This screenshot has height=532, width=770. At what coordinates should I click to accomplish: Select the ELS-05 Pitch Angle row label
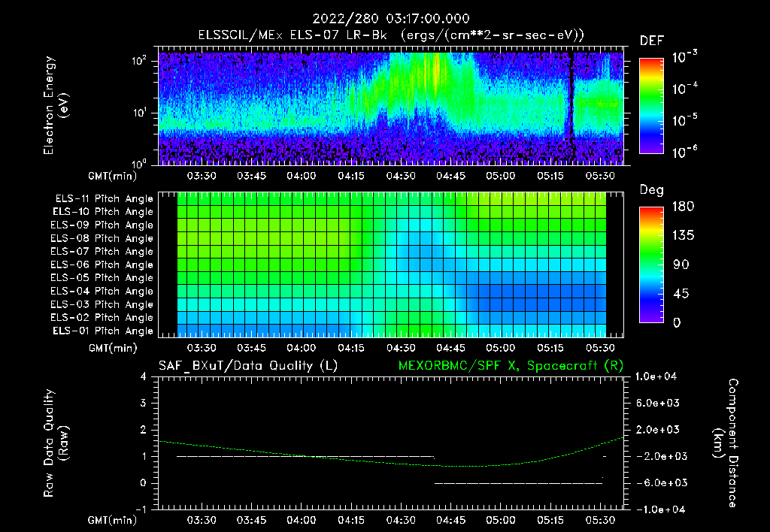pyautogui.click(x=102, y=278)
